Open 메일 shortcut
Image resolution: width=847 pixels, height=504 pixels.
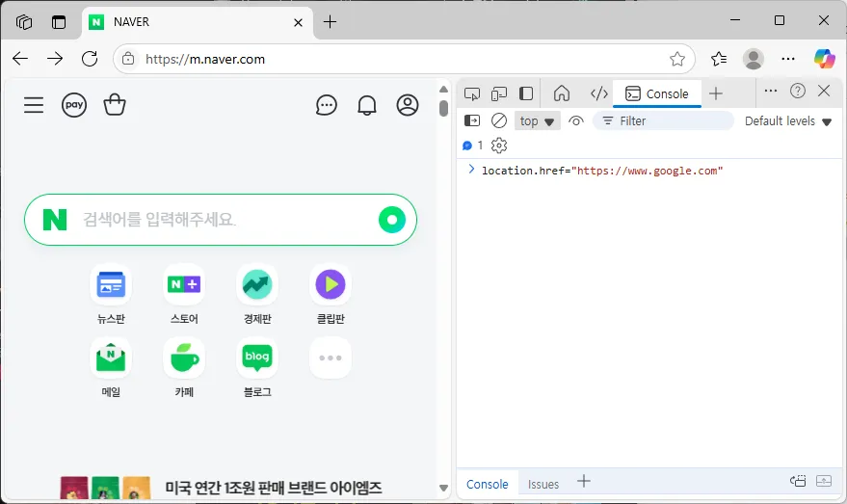(111, 368)
